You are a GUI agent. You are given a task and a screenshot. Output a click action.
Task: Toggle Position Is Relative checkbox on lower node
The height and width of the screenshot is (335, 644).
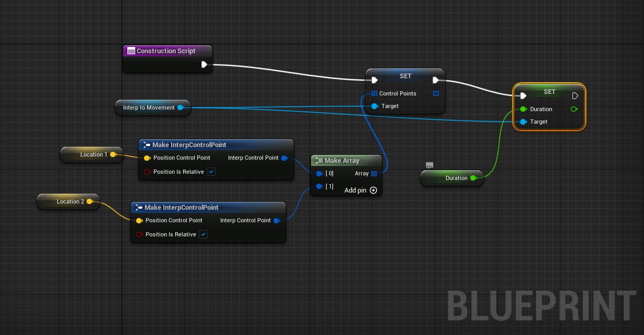click(x=204, y=234)
